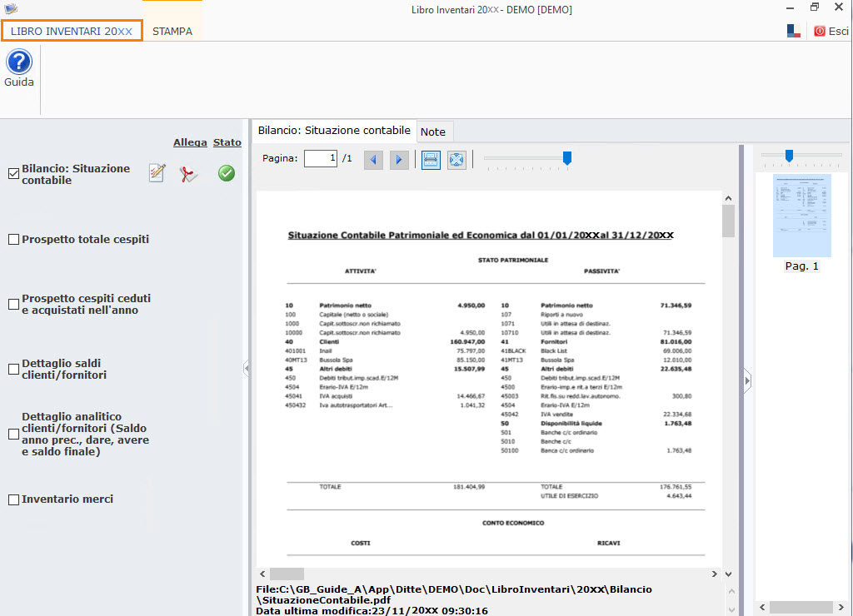Viewport: 853px width, 616px height.
Task: Collapse the left panel with splitter arrow
Action: point(247,368)
